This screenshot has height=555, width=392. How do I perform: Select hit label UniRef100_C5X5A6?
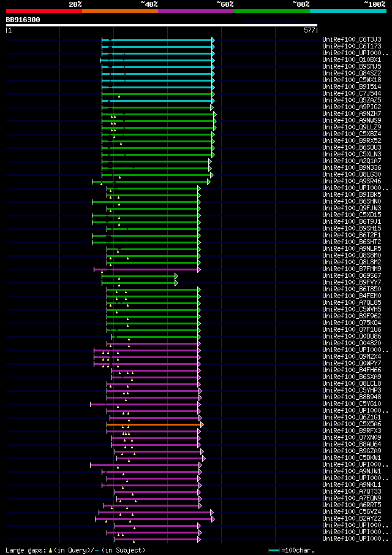(x=352, y=424)
